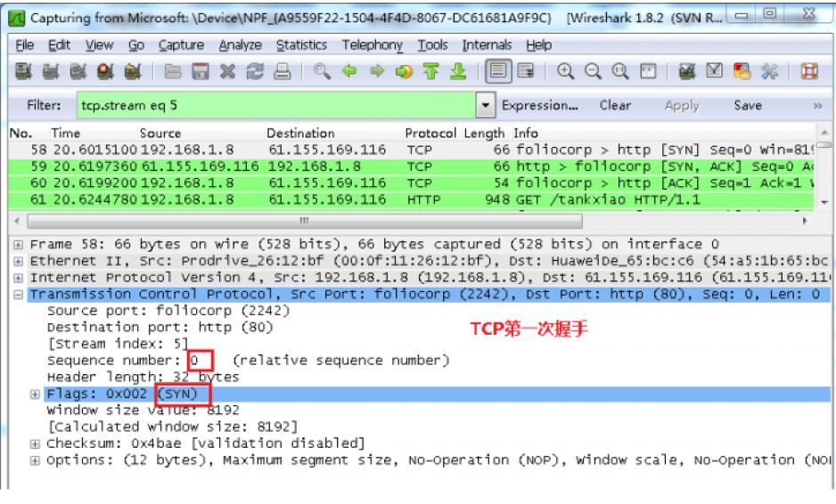Edit coloring rules icon
Screen dimensions: 836x504
click(x=742, y=71)
